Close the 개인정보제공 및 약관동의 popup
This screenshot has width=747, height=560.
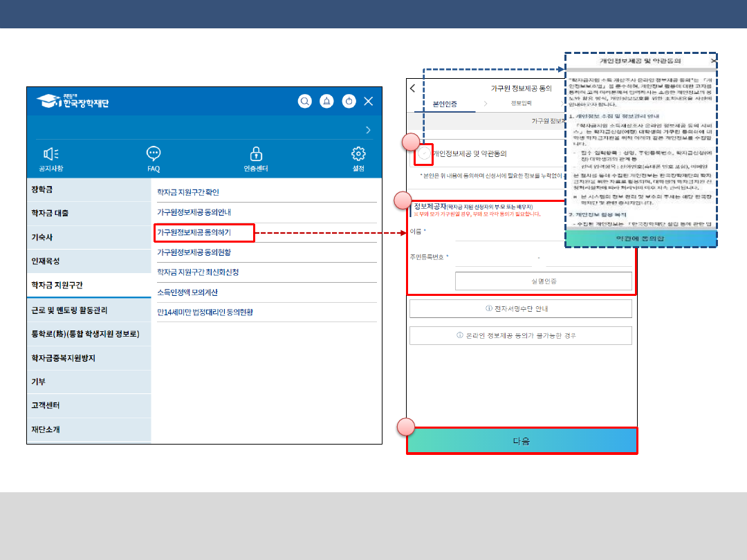click(713, 61)
